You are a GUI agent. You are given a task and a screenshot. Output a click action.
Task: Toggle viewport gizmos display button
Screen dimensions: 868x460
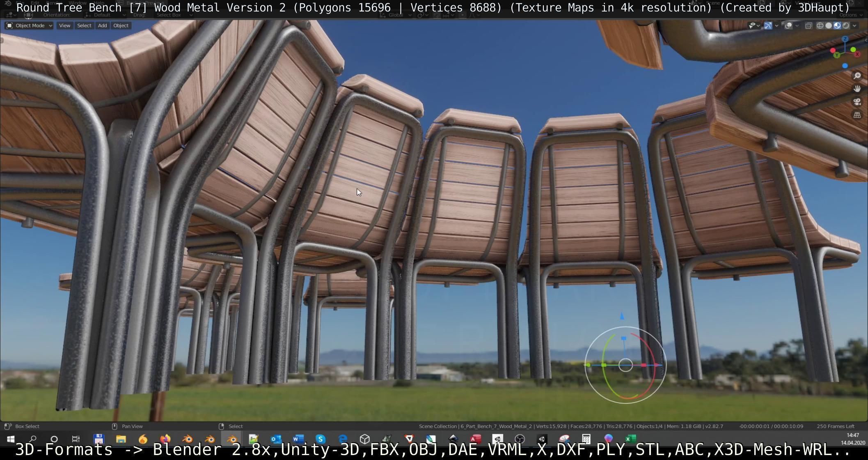tap(768, 25)
